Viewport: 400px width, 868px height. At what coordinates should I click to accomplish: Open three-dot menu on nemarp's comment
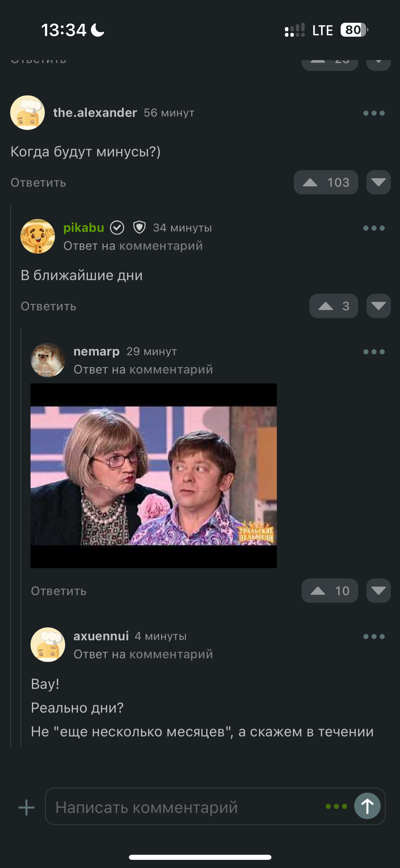click(374, 352)
